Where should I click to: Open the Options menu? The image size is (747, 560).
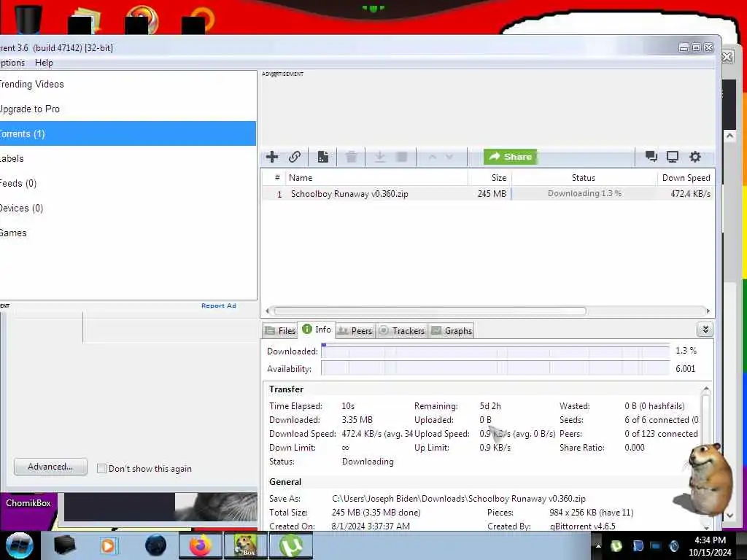12,63
